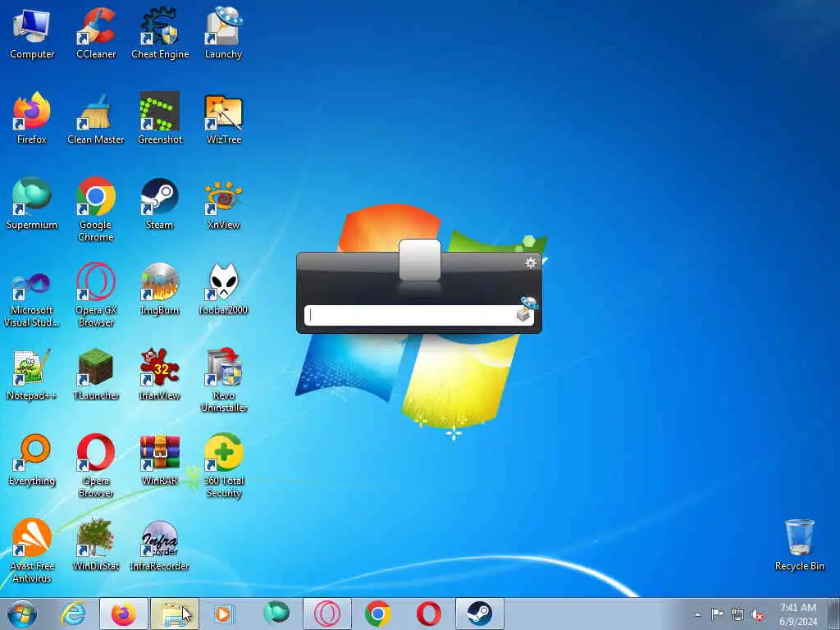Open Google Chrome from the taskbar
The height and width of the screenshot is (630, 840).
click(377, 614)
